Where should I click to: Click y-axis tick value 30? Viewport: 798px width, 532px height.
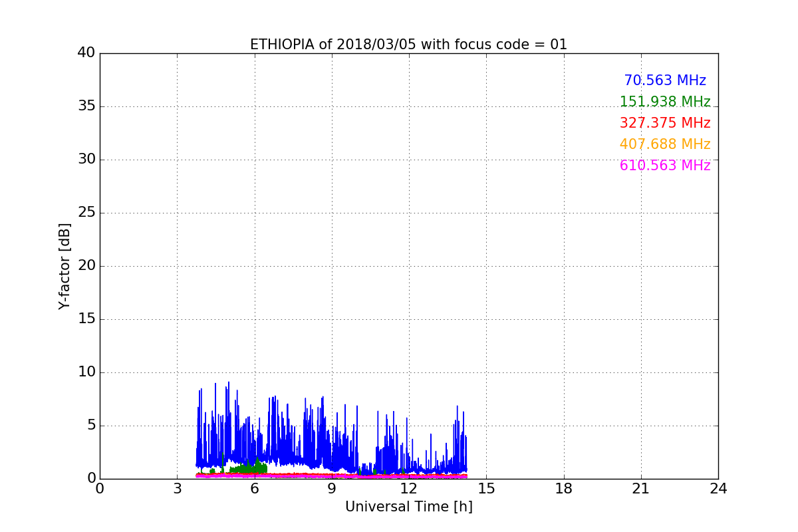pos(86,160)
